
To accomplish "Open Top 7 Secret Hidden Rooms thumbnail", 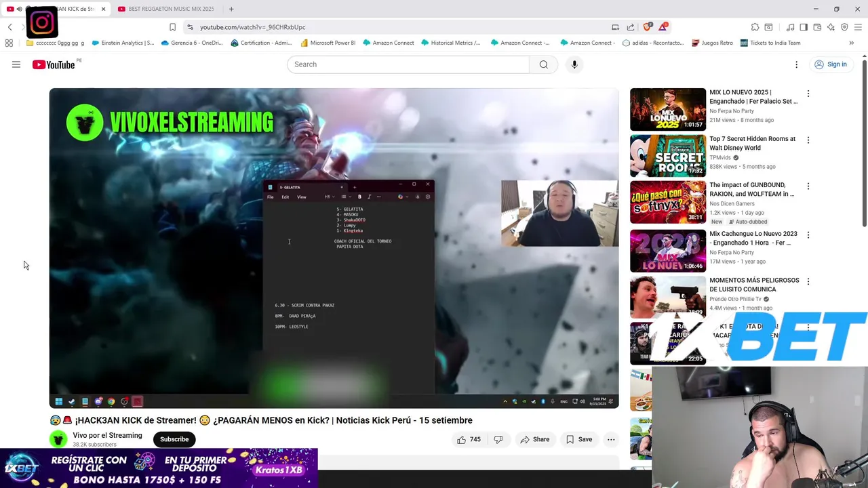I will (668, 155).
